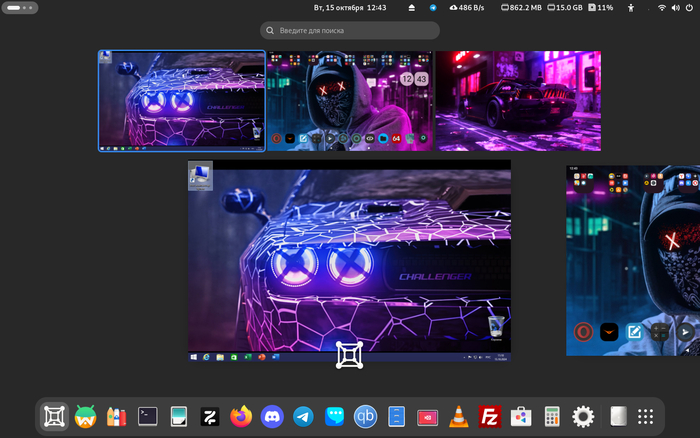Open Firefox from the dock
This screenshot has width=700, height=438.
click(241, 417)
